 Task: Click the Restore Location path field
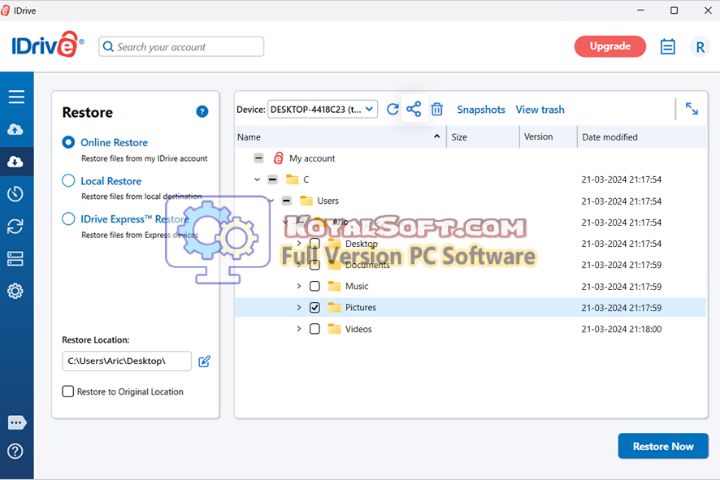click(127, 361)
